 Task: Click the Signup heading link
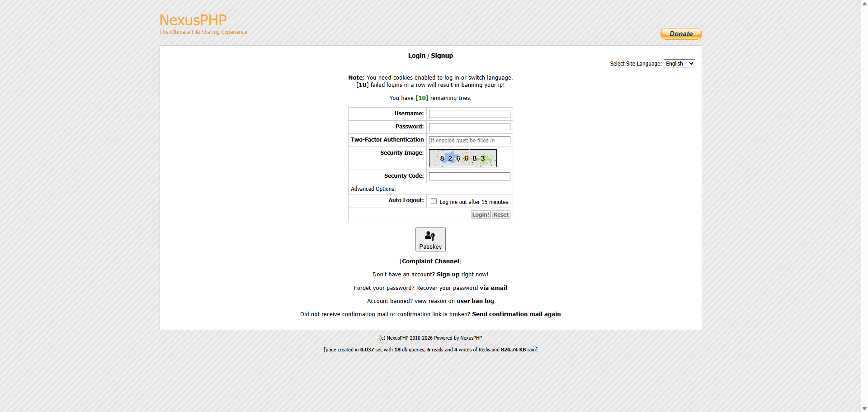point(442,56)
